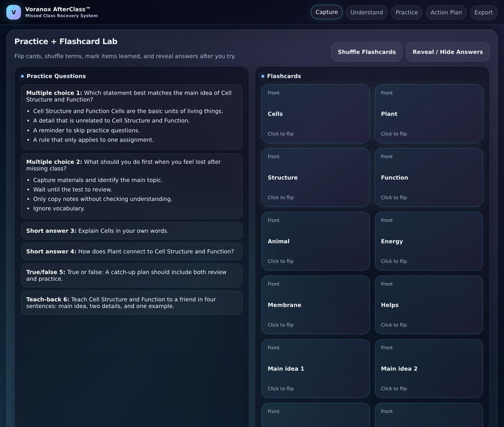Viewport: 504px width, 427px height.
Task: Flip the Animal flashcard
Action: pos(316,241)
